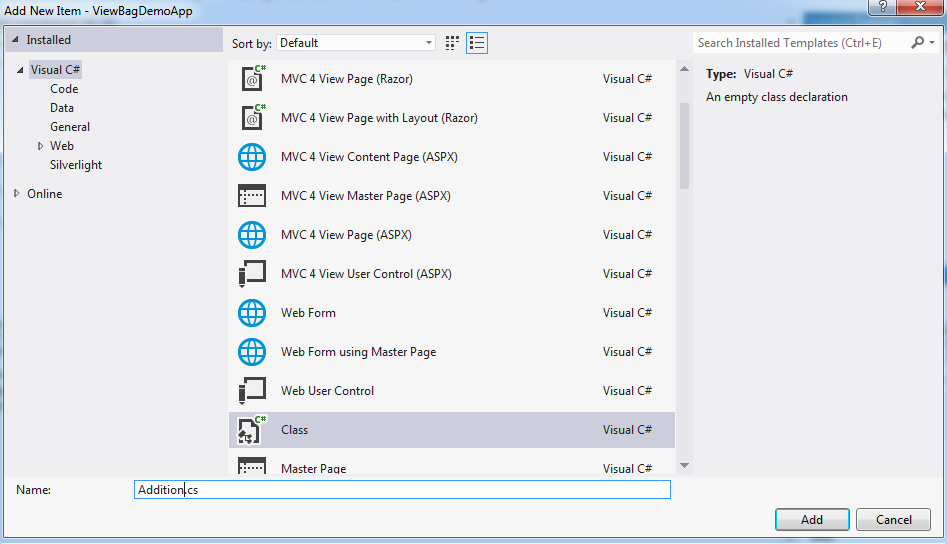Click the template list scroll up arrow

coord(684,69)
